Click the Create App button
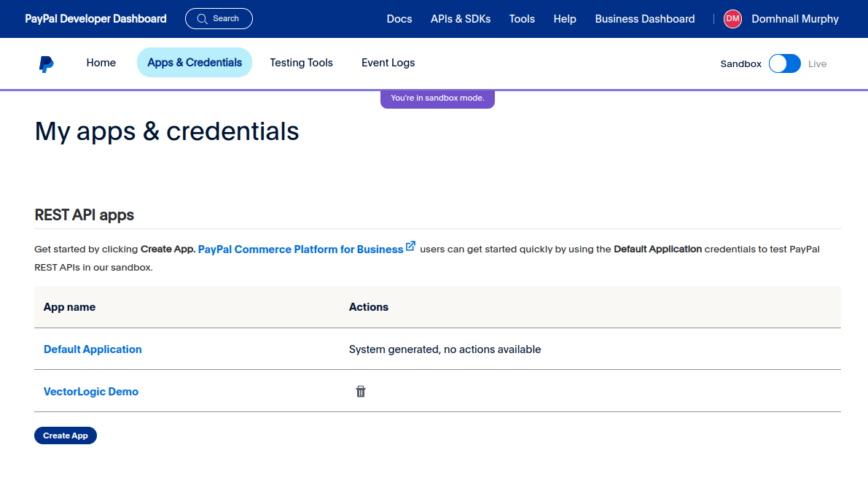The width and height of the screenshot is (868, 480). [x=66, y=436]
